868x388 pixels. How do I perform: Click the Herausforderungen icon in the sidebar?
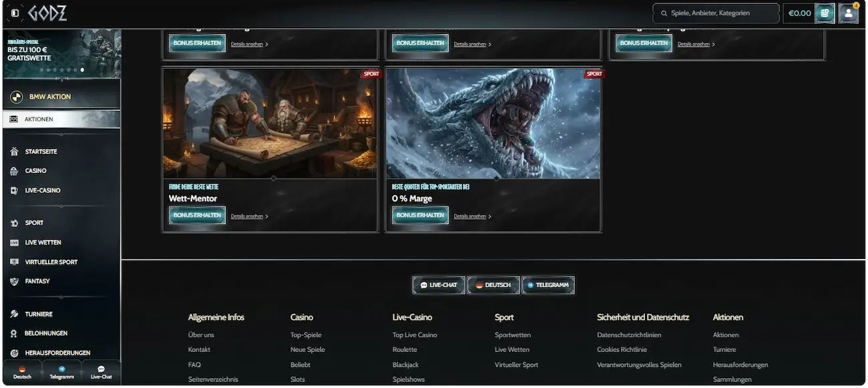pos(14,353)
